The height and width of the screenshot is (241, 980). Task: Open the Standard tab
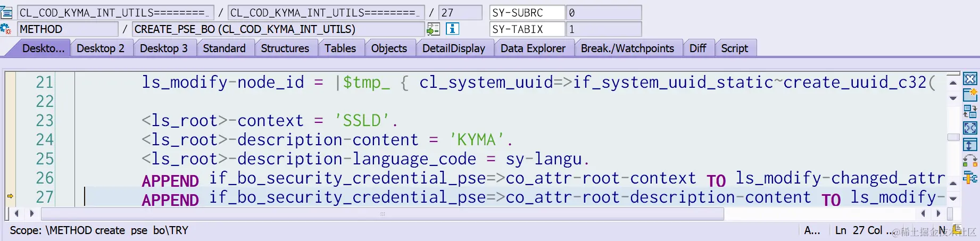click(224, 48)
